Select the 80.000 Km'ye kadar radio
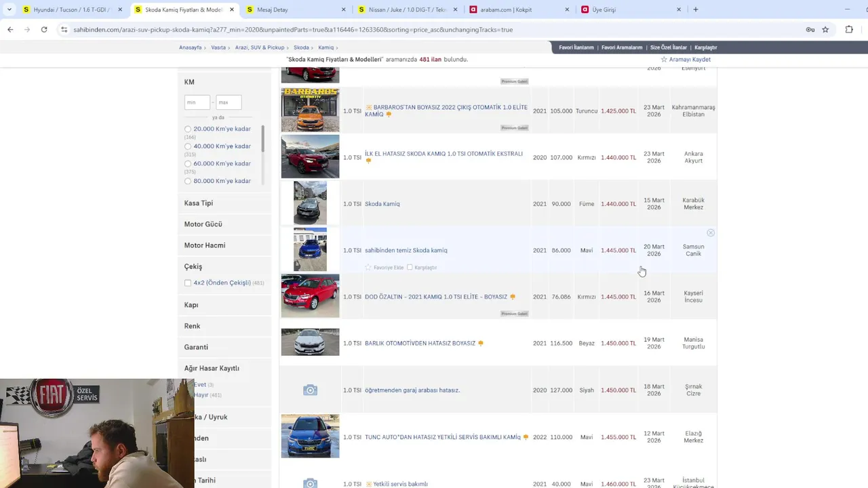 188,181
